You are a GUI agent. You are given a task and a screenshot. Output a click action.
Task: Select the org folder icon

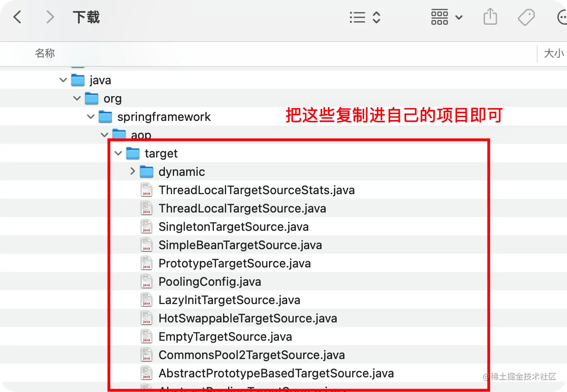(92, 98)
